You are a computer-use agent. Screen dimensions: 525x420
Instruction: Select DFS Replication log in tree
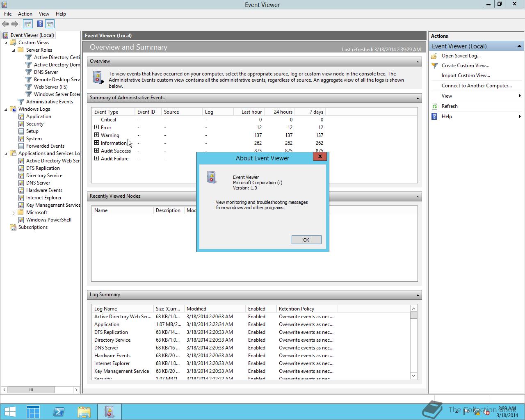point(43,168)
